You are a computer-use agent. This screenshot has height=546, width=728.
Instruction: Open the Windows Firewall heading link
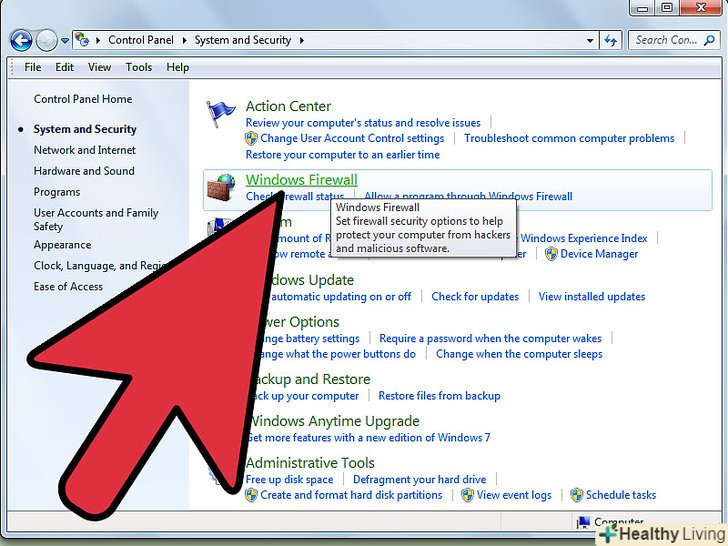[302, 180]
